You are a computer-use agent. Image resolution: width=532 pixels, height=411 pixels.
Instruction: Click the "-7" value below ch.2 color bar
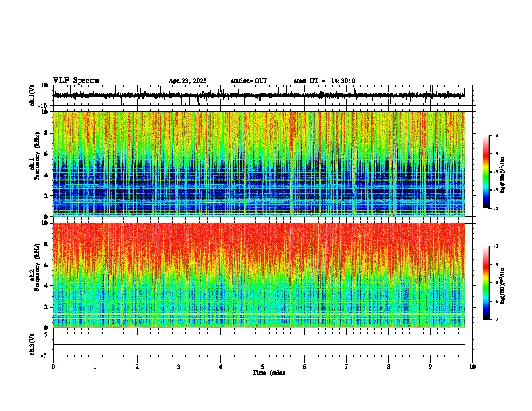coord(495,319)
